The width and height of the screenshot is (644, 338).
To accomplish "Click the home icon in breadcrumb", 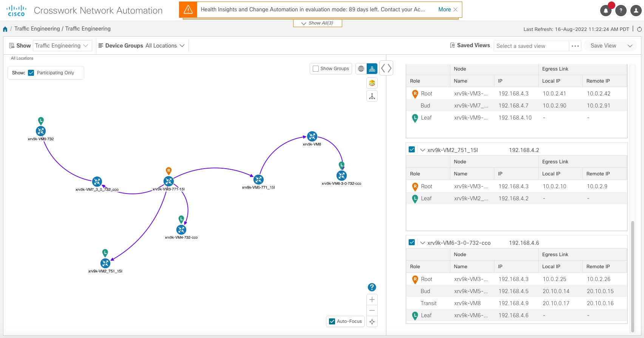I will 5,29.
